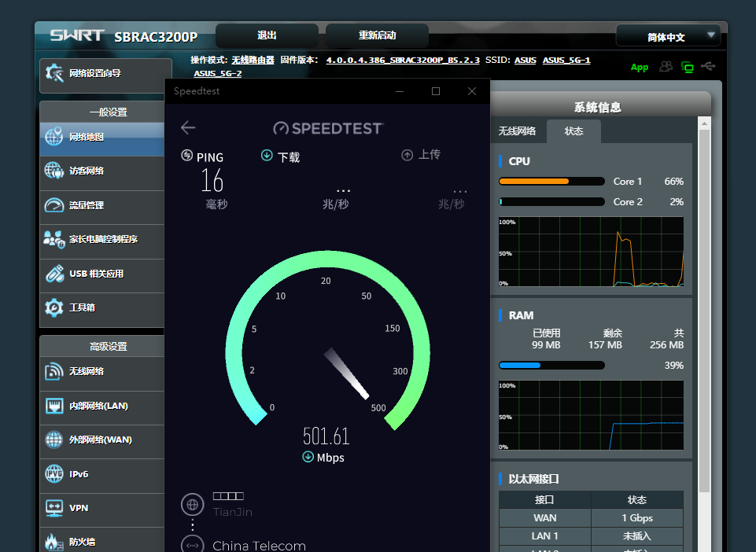Switch to the 无线网络 tab

coord(517,131)
